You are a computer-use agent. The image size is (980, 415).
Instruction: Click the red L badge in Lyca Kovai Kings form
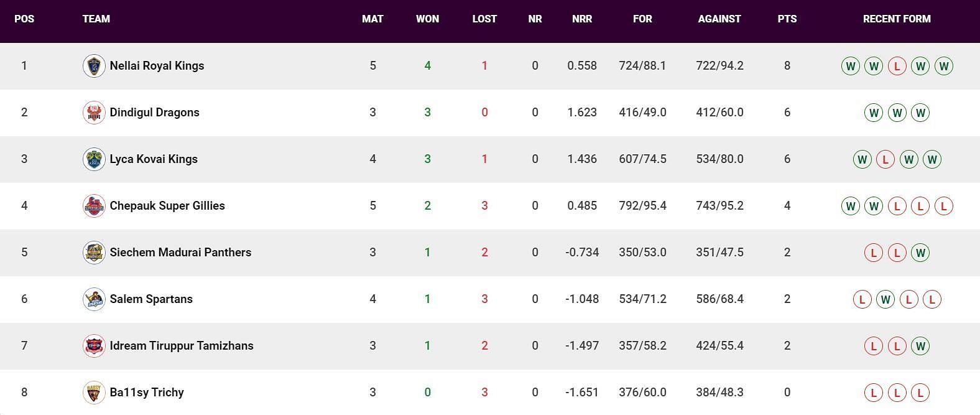(885, 159)
